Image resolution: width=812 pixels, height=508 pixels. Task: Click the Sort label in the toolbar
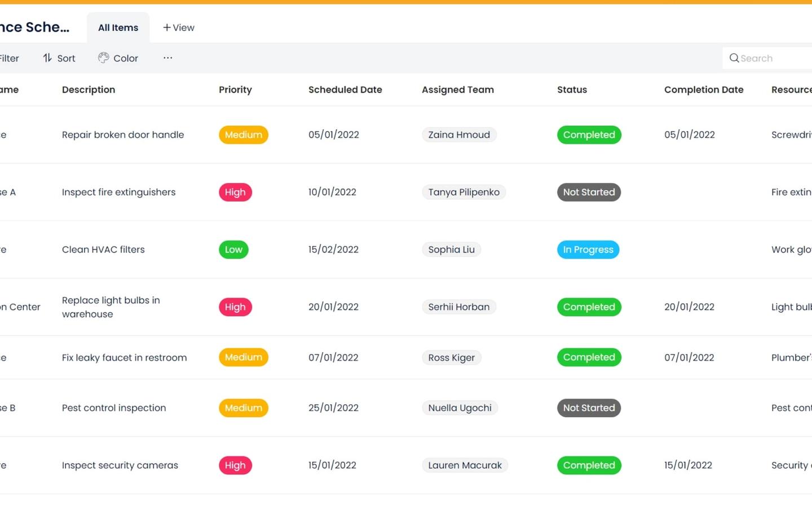(x=66, y=58)
